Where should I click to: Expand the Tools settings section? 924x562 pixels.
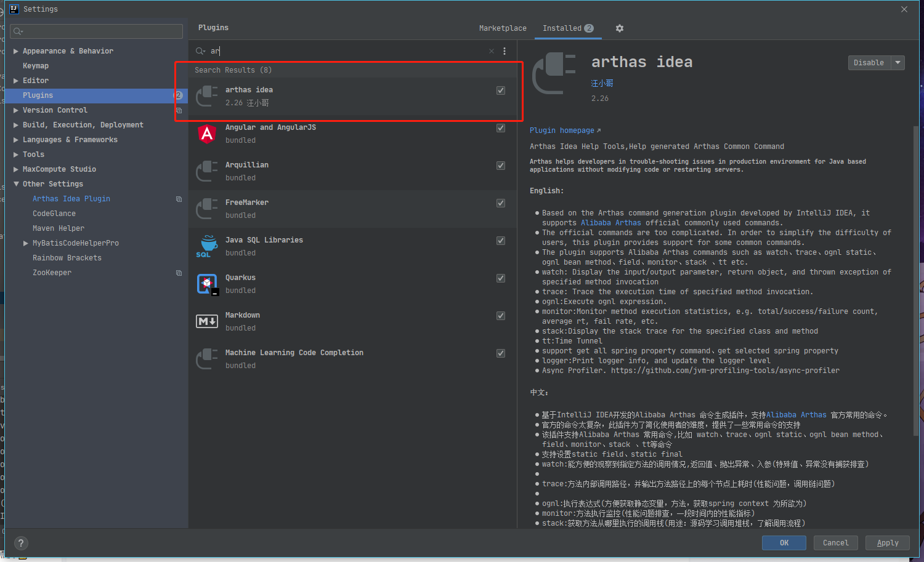[x=16, y=155]
